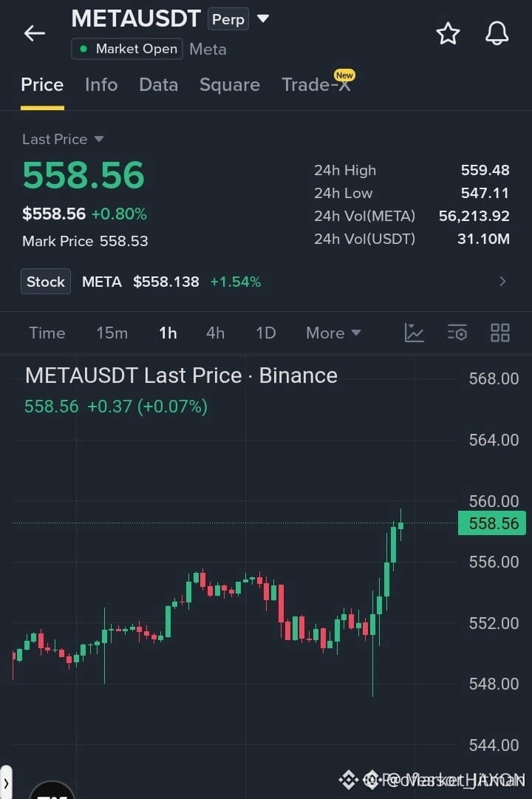Click the 24h Vol(USDT) value 31.10M
Image resolution: width=532 pixels, height=799 pixels.
(483, 239)
